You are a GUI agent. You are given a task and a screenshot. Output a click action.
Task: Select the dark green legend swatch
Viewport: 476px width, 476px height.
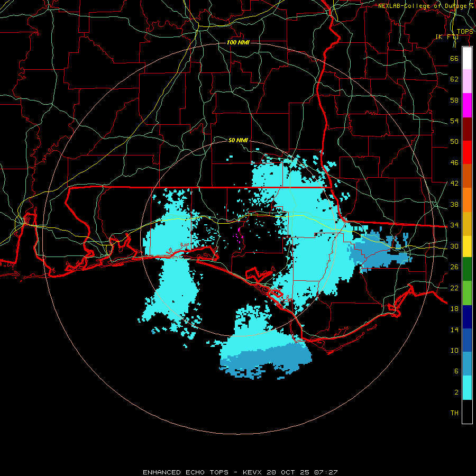coord(467,269)
